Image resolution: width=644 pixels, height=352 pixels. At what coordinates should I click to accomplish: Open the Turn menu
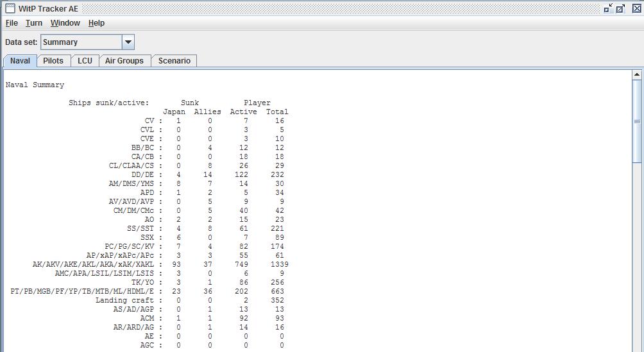coord(34,23)
